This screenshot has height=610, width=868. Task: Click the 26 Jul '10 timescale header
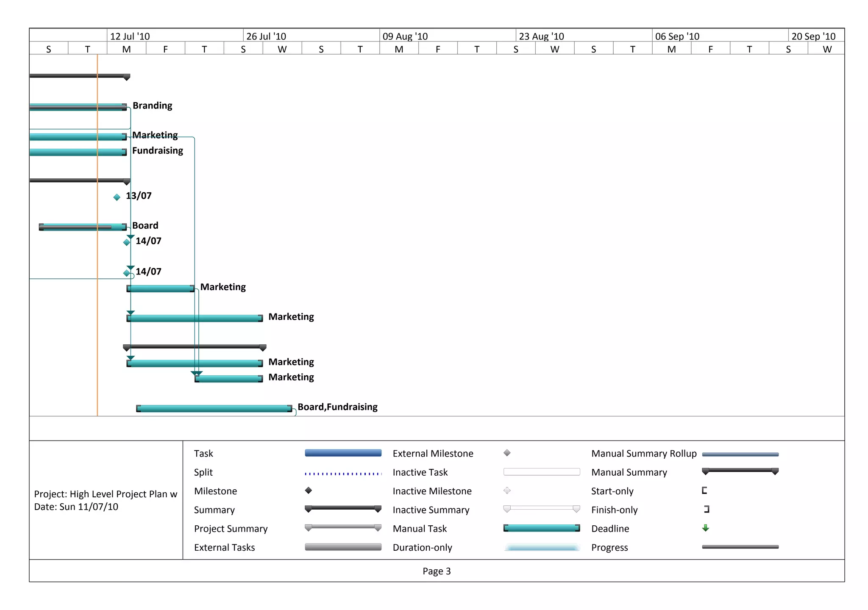coord(312,36)
